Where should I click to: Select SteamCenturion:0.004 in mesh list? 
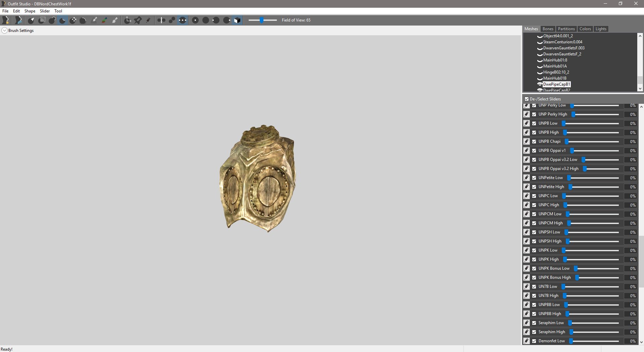tap(562, 42)
